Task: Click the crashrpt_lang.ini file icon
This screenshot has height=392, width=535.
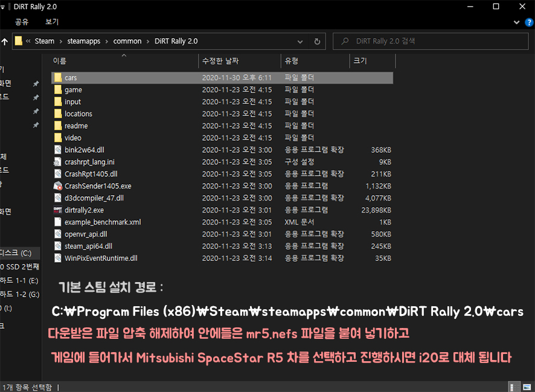Action: (x=58, y=162)
